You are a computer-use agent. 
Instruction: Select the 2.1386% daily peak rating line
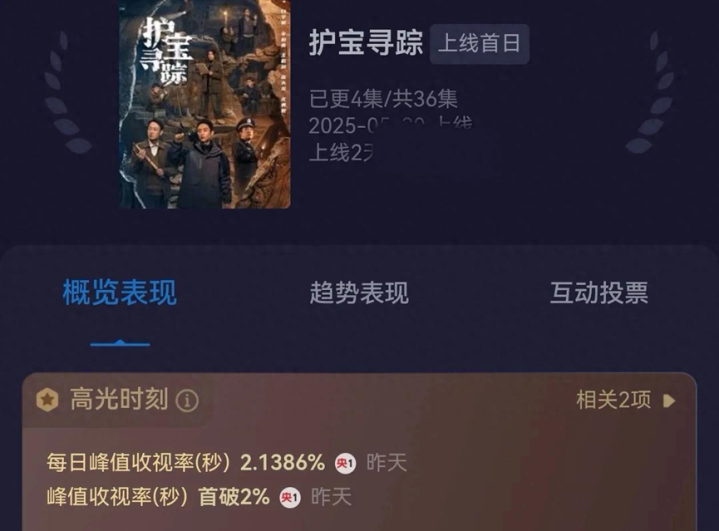(227, 462)
